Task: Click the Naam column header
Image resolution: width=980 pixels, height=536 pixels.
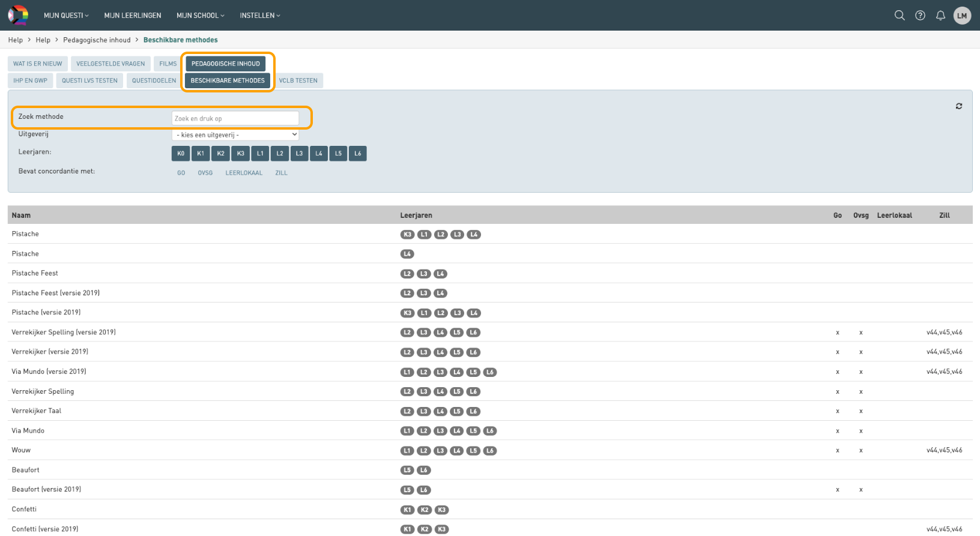Action: pyautogui.click(x=21, y=215)
